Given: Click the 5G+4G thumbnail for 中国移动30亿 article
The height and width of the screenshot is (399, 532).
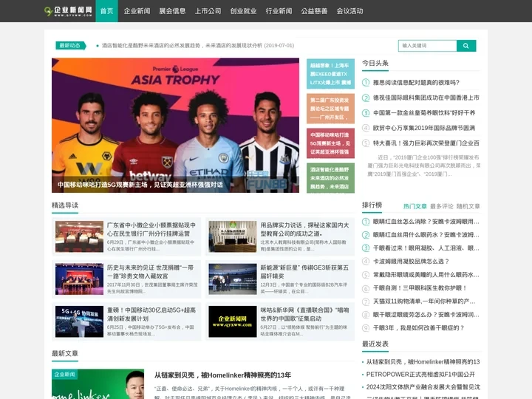Looking at the screenshot, I should [79, 321].
